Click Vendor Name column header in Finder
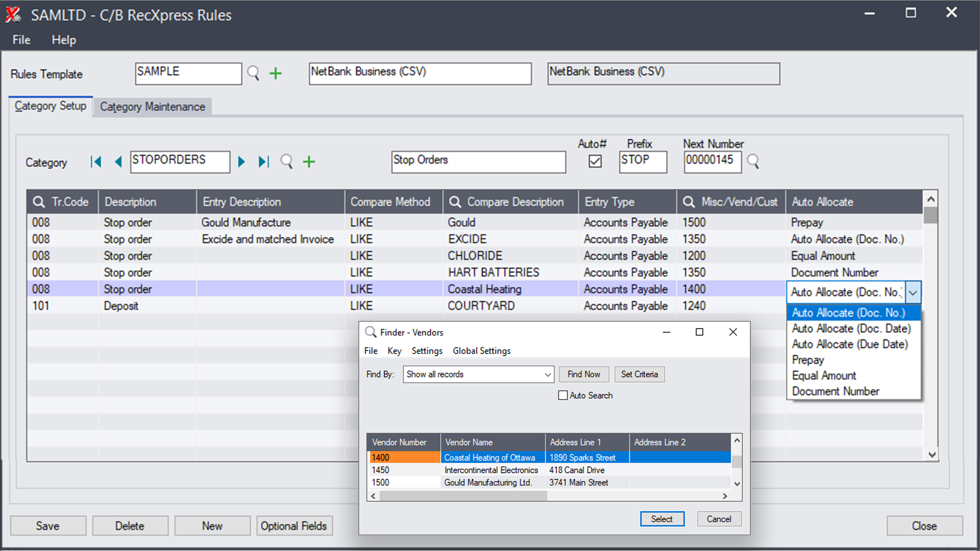980x551 pixels. click(493, 442)
